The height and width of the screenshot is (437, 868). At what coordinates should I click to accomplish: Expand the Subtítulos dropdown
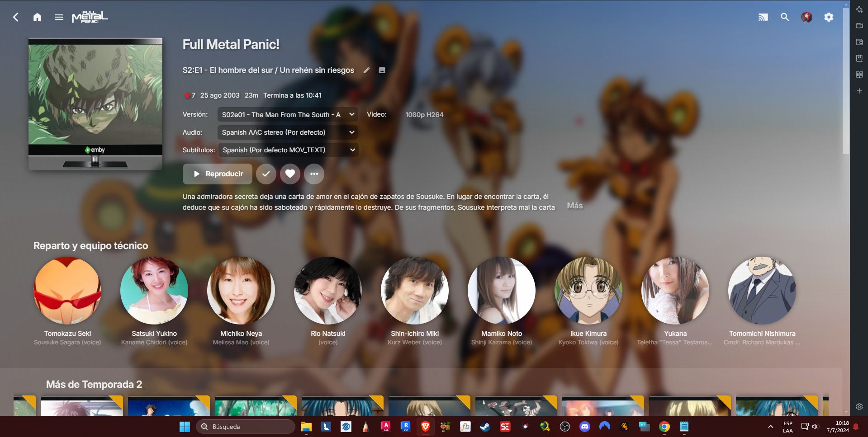coord(289,150)
